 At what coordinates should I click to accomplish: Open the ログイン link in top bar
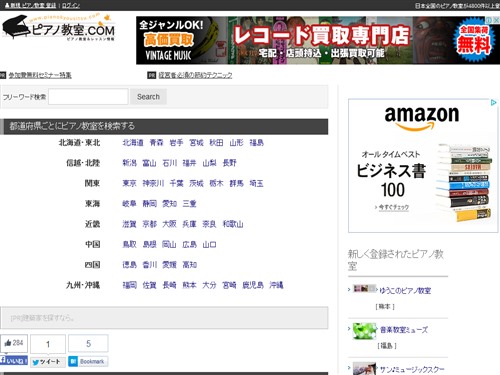point(71,6)
